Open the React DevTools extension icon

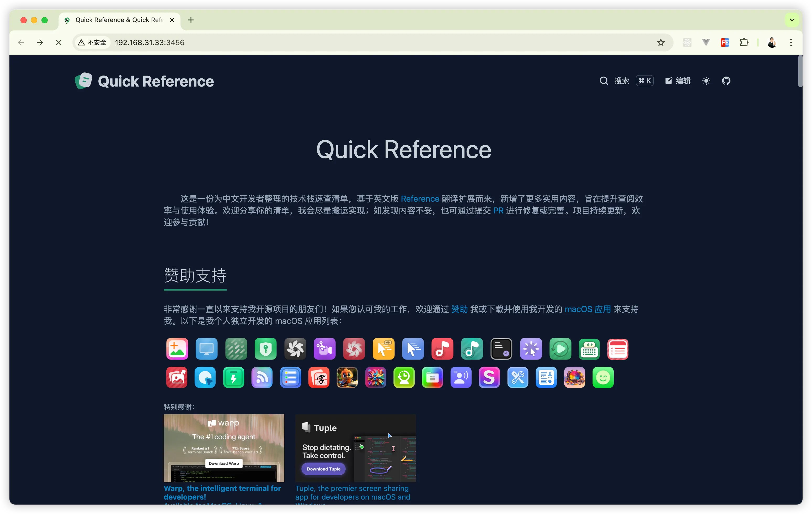pos(687,42)
